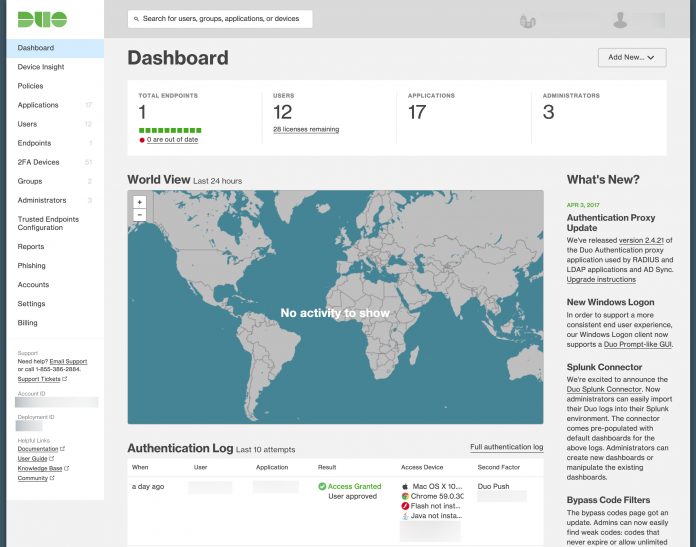The height and width of the screenshot is (547, 696).
Task: Click the When column header
Action: [x=140, y=467]
